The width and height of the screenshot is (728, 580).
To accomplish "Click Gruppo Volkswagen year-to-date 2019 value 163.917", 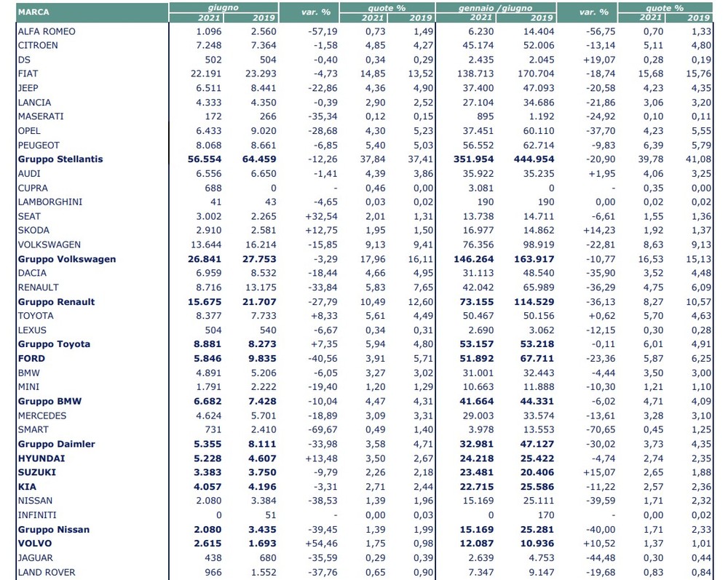I will click(534, 259).
